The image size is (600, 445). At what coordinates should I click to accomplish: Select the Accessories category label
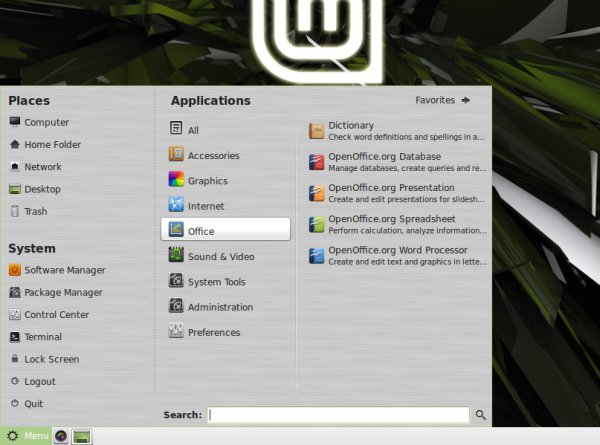click(214, 156)
